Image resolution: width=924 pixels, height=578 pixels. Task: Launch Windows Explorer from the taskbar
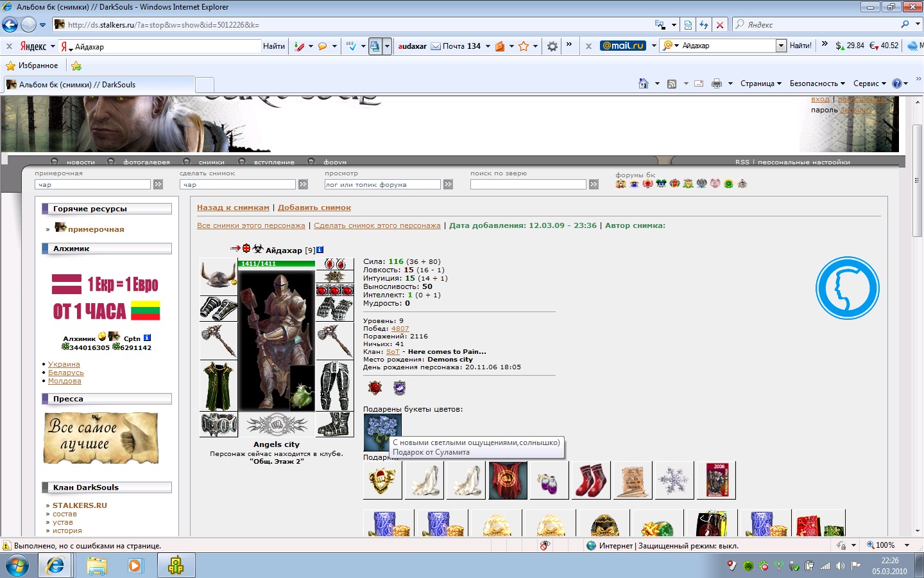(97, 566)
